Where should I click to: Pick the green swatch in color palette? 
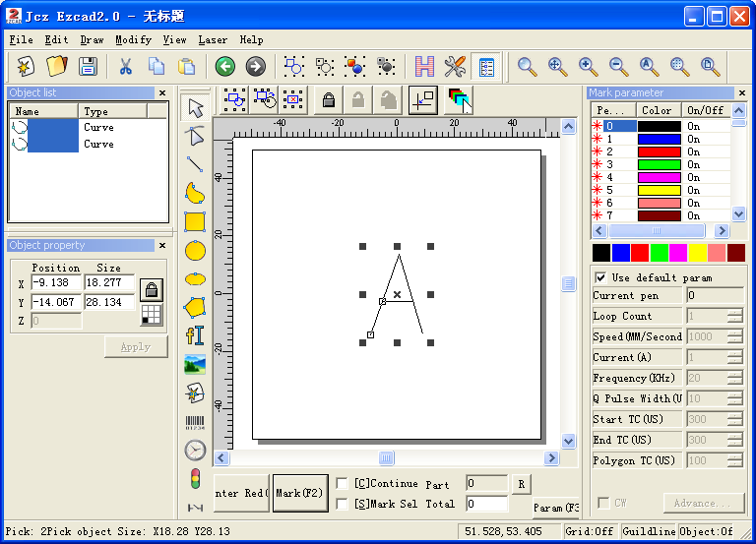tap(660, 253)
